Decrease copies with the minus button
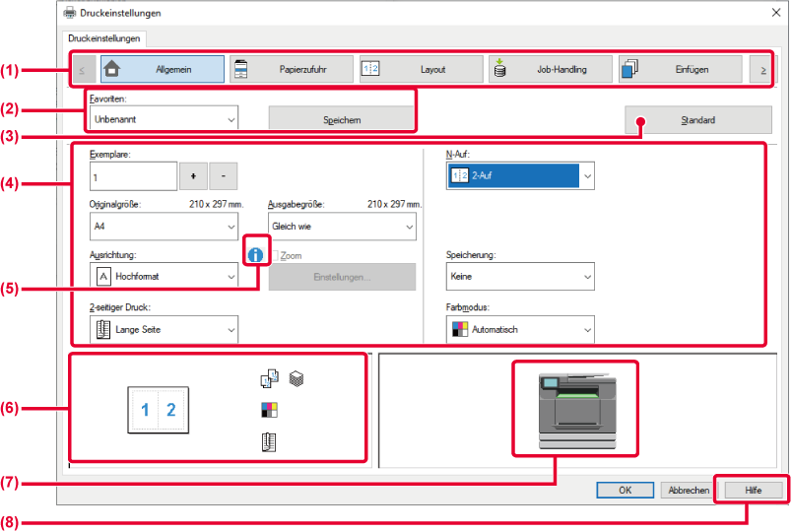 tap(224, 175)
